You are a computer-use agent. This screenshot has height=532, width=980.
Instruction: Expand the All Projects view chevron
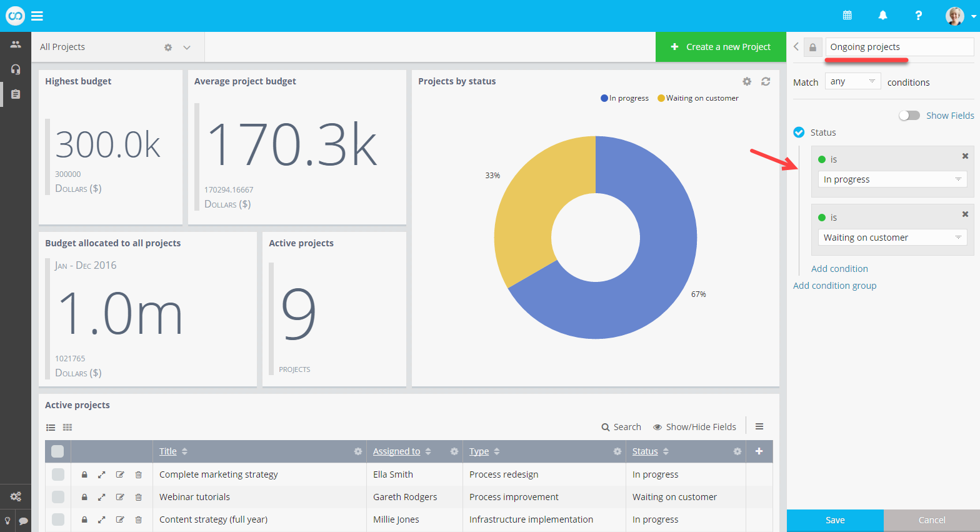tap(186, 48)
